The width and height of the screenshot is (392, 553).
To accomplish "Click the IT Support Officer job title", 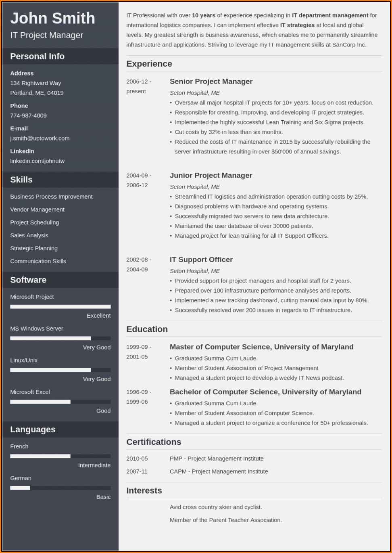I will click(x=201, y=260).
